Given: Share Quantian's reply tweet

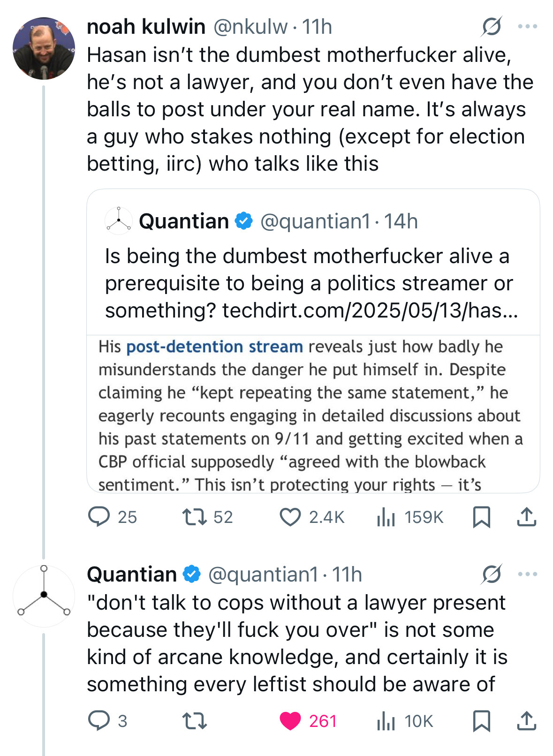Looking at the screenshot, I should coord(526,721).
